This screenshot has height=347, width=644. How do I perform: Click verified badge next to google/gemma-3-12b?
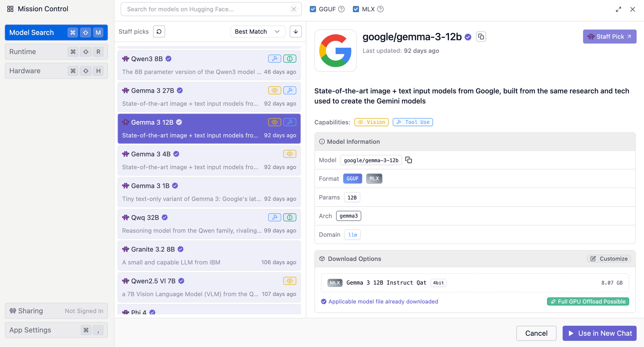pyautogui.click(x=468, y=37)
